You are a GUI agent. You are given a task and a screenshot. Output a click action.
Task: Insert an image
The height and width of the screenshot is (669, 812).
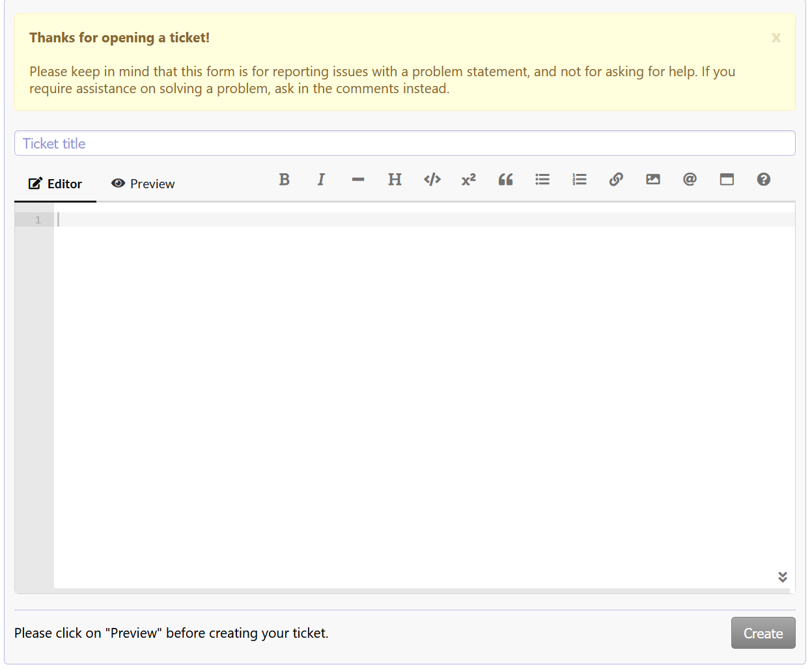pos(653,179)
